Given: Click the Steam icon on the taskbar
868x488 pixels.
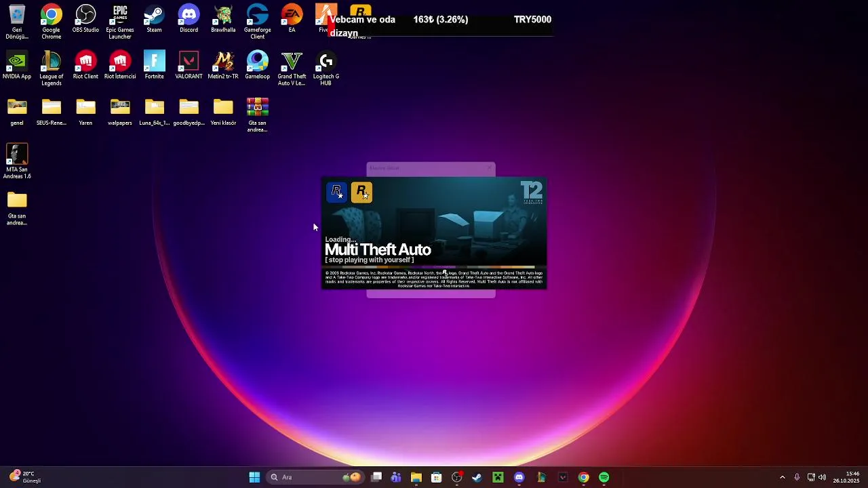Looking at the screenshot, I should tap(477, 477).
